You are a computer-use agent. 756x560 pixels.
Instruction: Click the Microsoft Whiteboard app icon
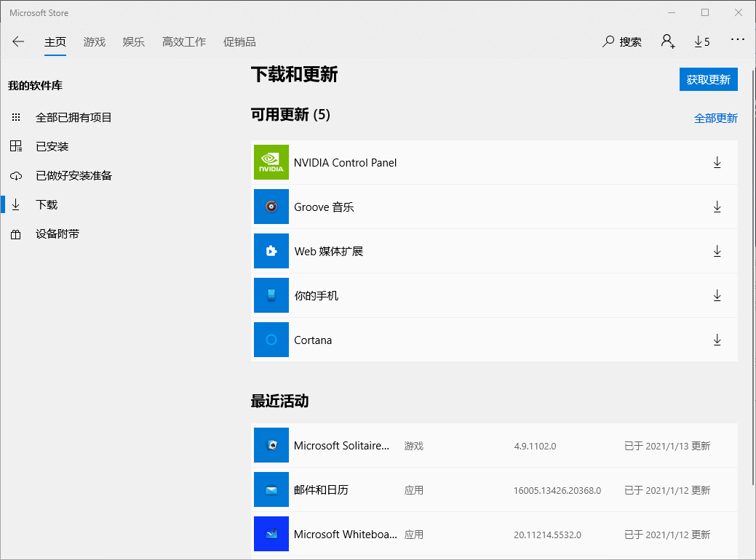271,534
